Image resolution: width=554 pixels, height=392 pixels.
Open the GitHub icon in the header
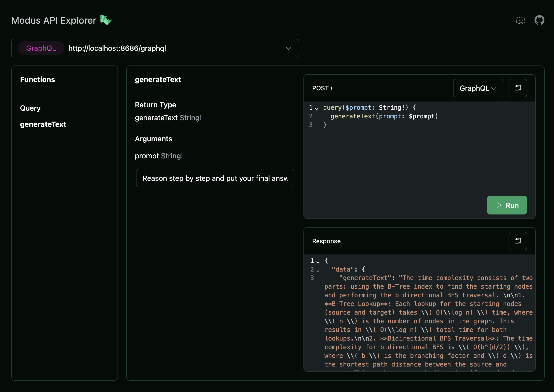coord(539,20)
